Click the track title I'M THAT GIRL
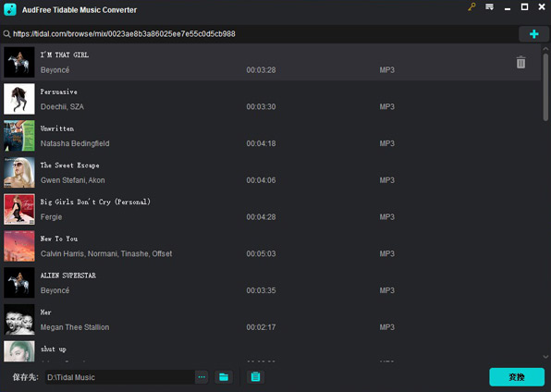This screenshot has height=392, width=551. pos(65,55)
